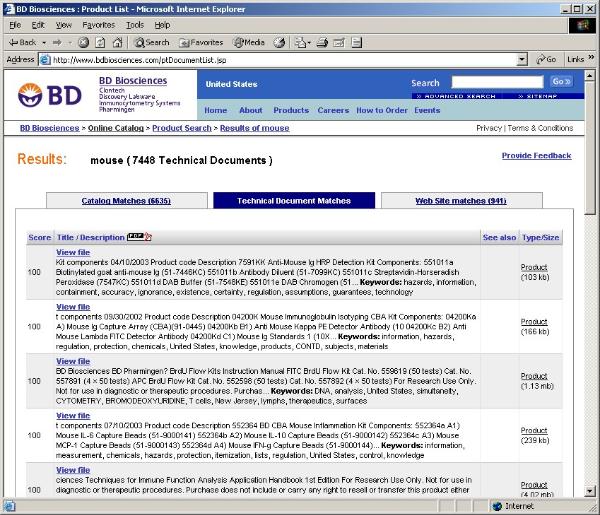The image size is (600, 515).
Task: Open View file for Mouse Immunoglobulin Isotyping
Action: [x=73, y=307]
